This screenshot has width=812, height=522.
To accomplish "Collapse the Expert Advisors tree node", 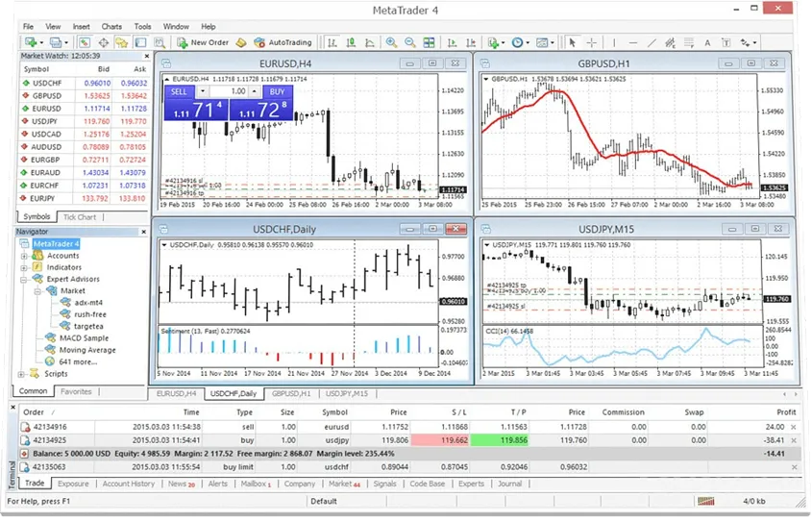I will point(24,280).
